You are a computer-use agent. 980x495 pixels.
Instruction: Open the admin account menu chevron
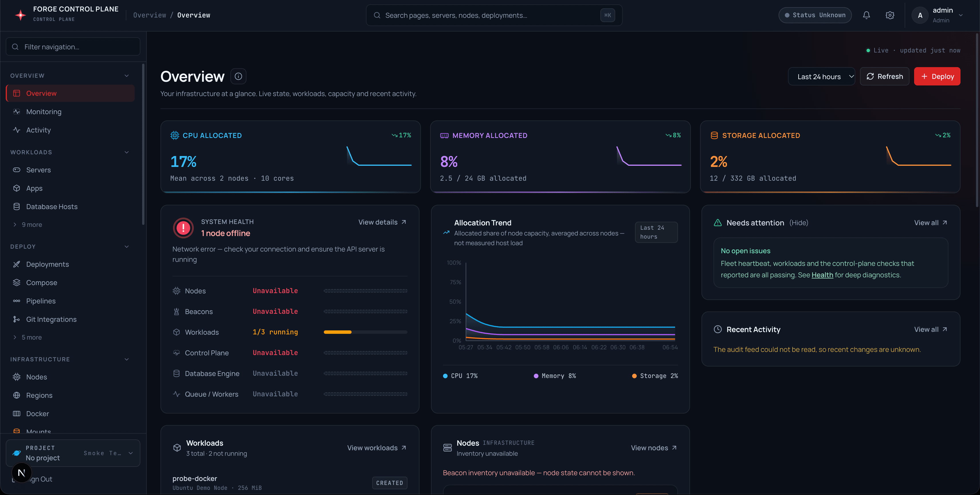(961, 15)
